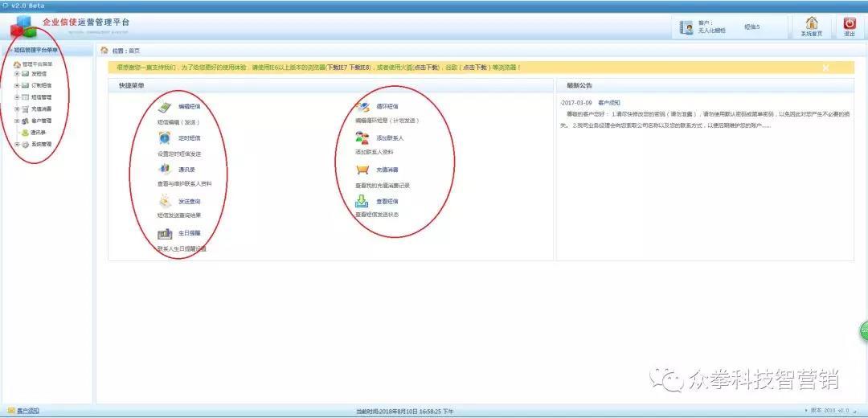Click the envelope icon of 订制短信 node
Viewport: 868px width, 418px height.
click(x=26, y=85)
